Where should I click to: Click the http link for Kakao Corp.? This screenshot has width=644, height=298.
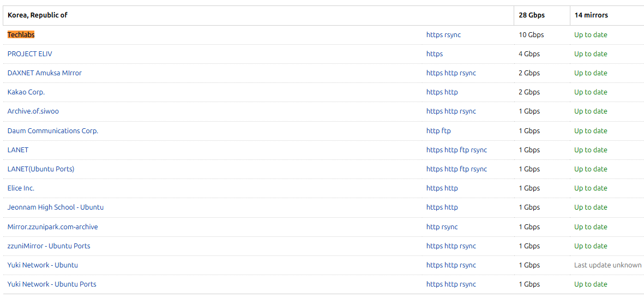451,92
